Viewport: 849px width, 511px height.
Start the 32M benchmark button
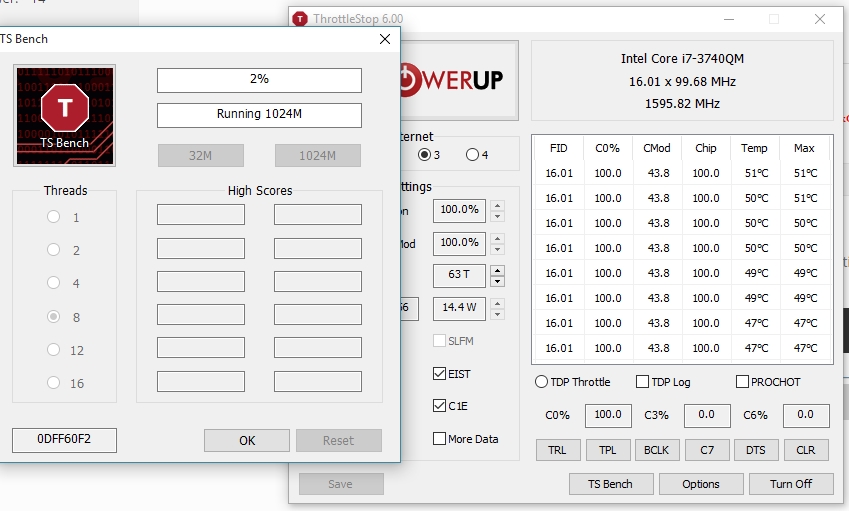pos(200,156)
